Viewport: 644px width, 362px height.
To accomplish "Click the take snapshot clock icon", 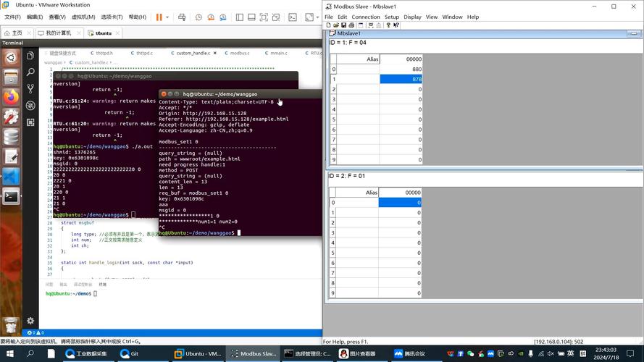I will point(198,17).
